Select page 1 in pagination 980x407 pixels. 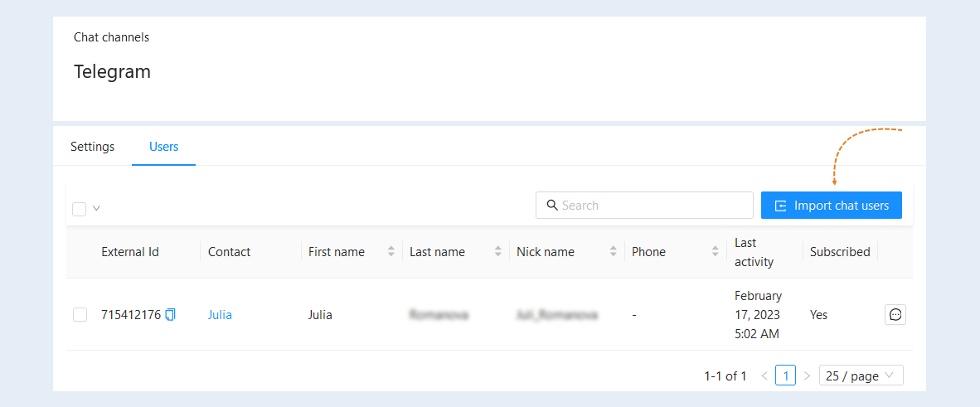click(x=786, y=376)
